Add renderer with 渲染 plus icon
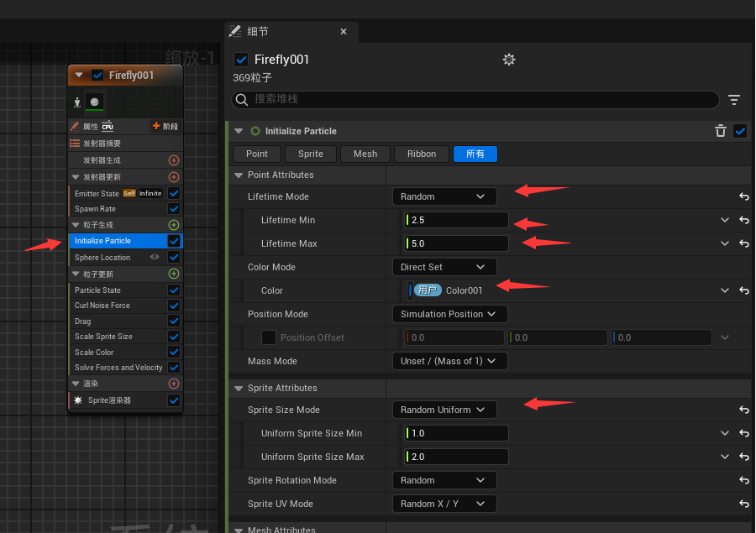Screen dimensions: 756x533 click(x=174, y=384)
